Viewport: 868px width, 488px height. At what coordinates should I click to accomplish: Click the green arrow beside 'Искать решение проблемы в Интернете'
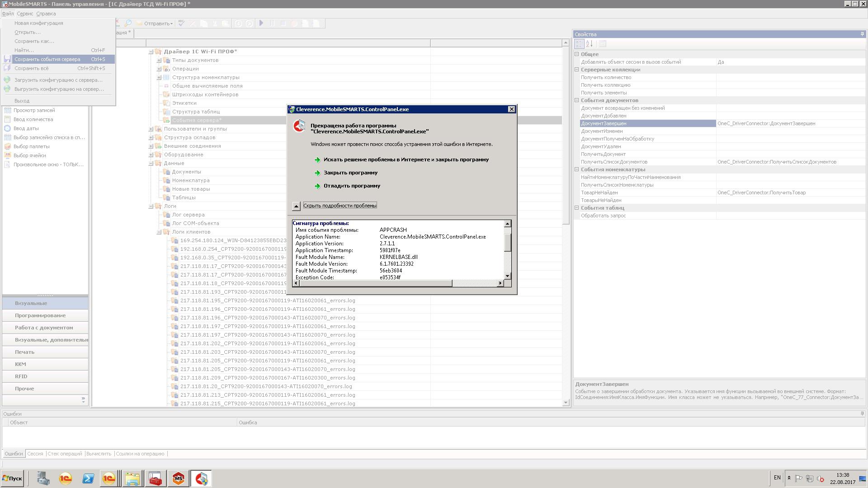pos(317,160)
